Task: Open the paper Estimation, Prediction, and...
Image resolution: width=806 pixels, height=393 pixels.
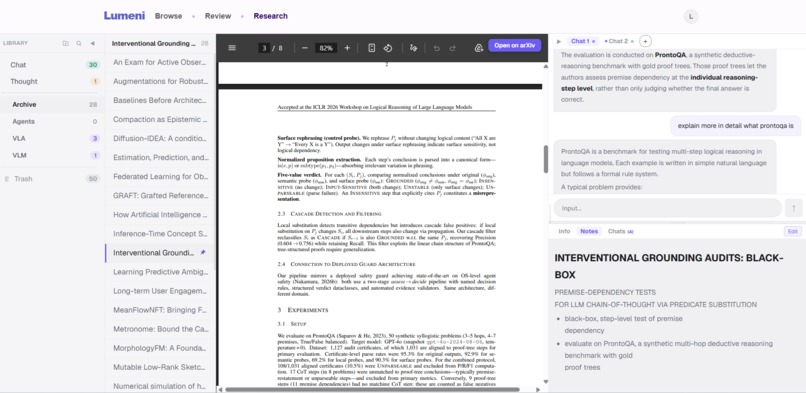Action: click(x=160, y=157)
